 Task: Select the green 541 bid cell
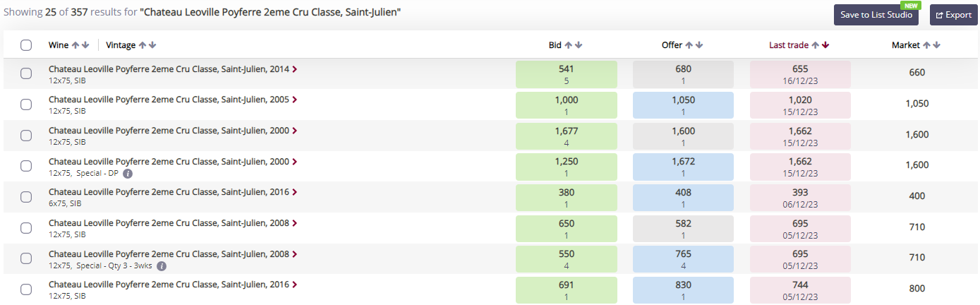coord(567,74)
